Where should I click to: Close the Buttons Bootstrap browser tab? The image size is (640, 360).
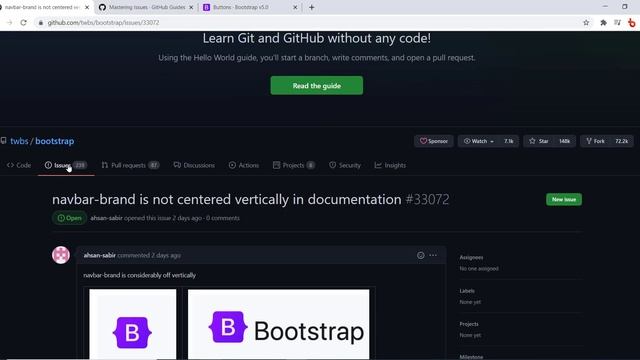point(295,7)
